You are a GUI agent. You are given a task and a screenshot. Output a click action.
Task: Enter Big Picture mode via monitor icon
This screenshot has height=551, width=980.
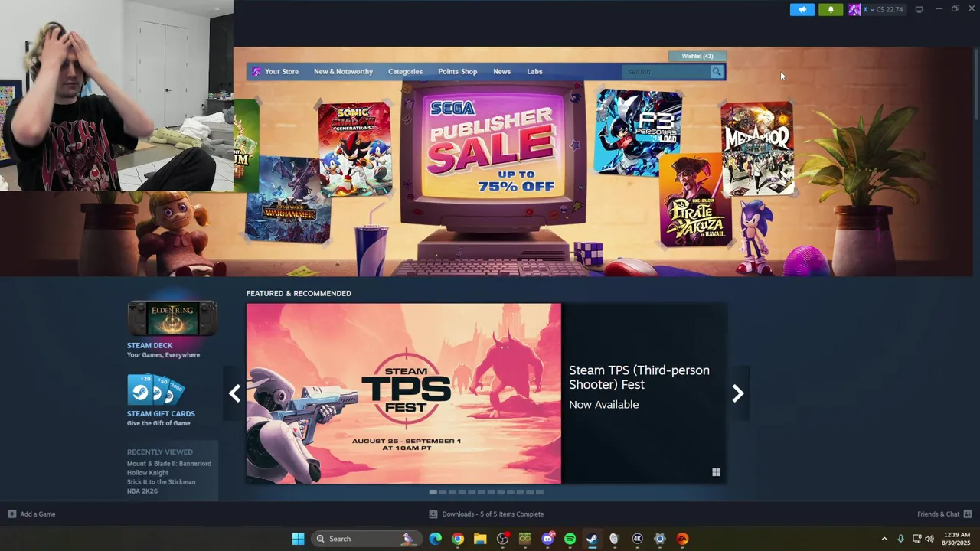920,9
